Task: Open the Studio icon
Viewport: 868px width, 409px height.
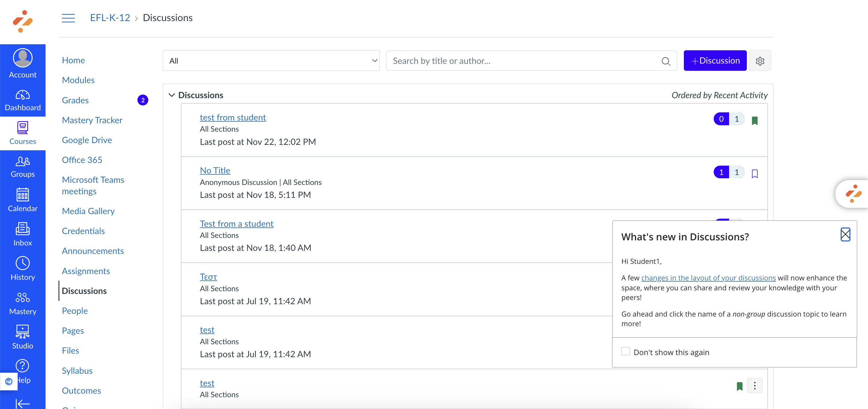Action: click(23, 332)
